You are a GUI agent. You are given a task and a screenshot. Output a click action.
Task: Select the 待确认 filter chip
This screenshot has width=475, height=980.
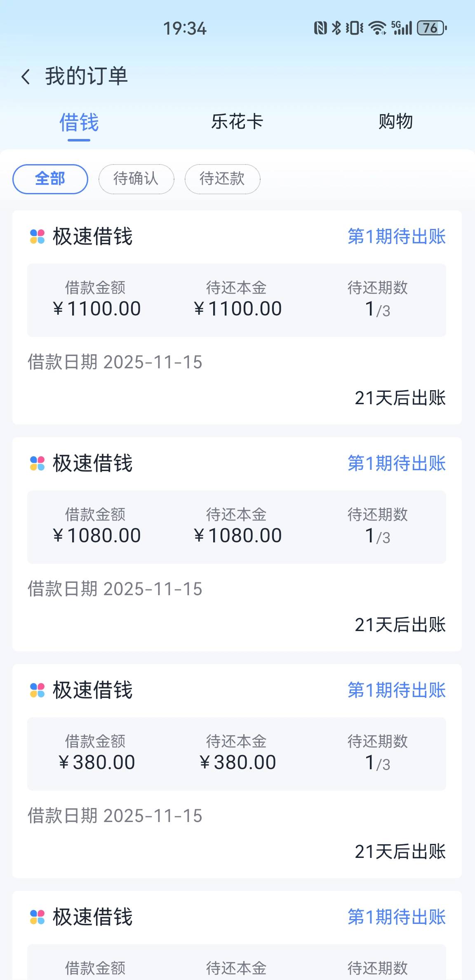click(136, 179)
